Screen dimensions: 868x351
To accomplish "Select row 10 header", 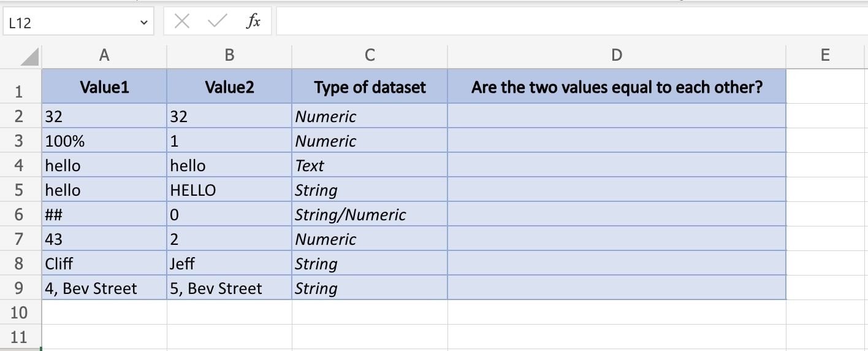I will (x=19, y=312).
